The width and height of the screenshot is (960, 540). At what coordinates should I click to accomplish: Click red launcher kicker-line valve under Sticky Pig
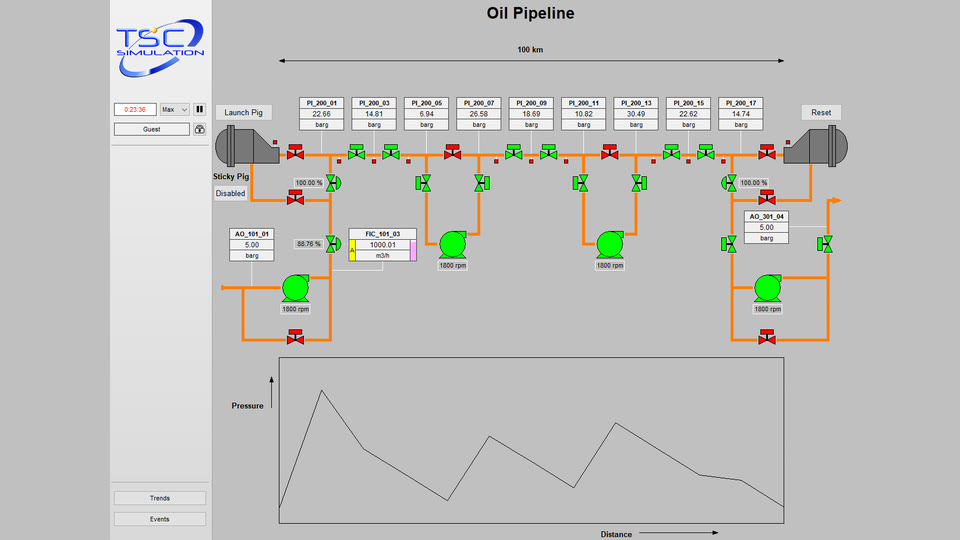(x=295, y=197)
